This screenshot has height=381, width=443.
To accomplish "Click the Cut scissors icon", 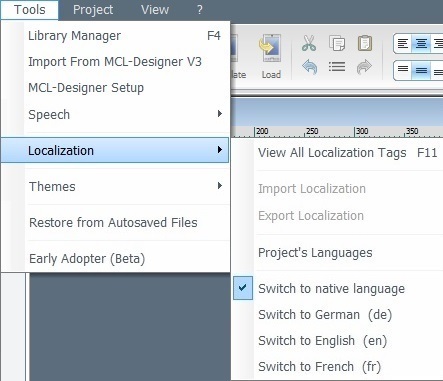I will pyautogui.click(x=309, y=43).
